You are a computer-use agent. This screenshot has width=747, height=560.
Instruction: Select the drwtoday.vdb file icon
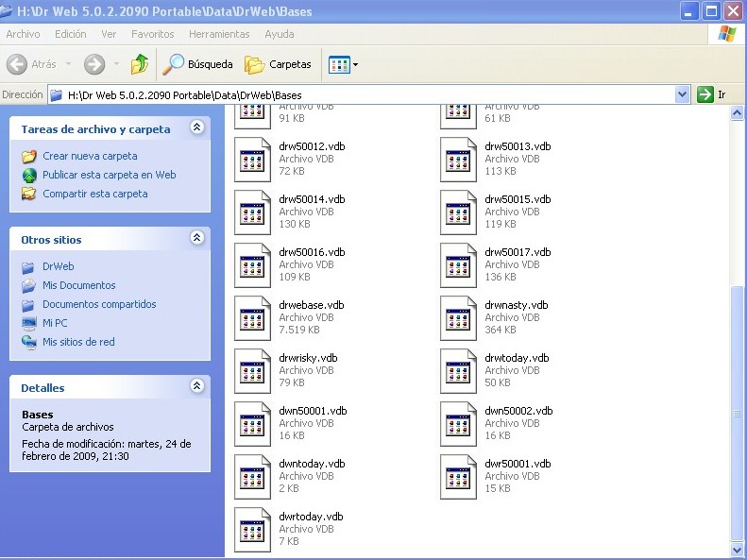[x=458, y=370]
